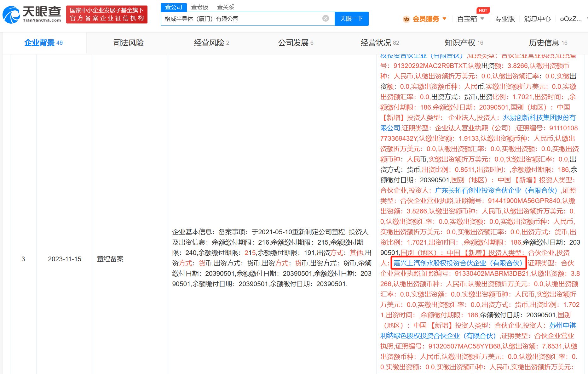Click the member crown icon
Image resolution: width=588 pixels, height=374 pixels.
point(406,19)
